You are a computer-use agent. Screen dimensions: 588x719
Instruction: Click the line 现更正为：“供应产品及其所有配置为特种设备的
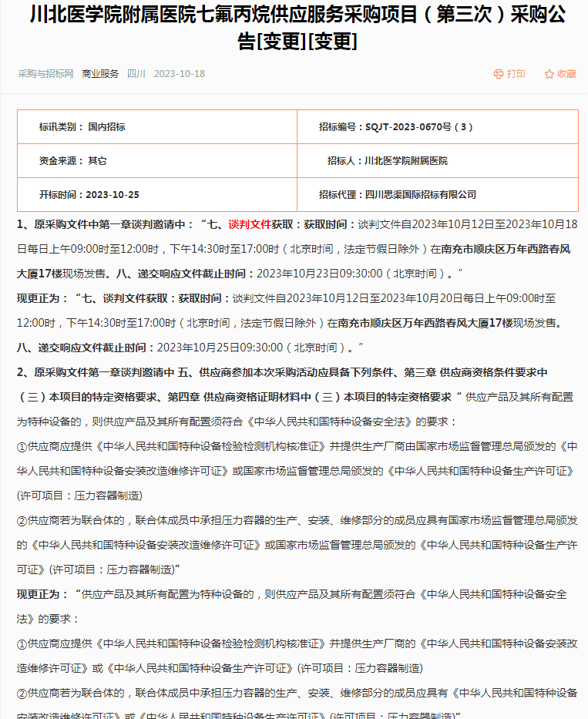(292, 606)
